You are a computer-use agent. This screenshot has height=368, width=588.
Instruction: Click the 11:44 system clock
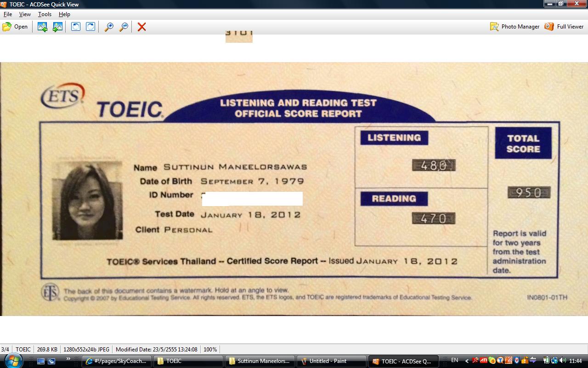pos(576,361)
